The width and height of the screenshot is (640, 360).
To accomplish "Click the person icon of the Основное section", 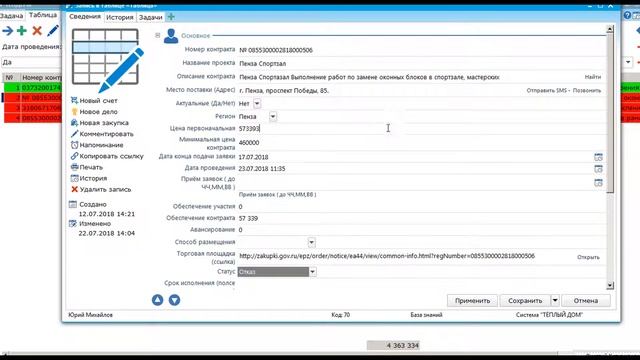I will coord(171,36).
